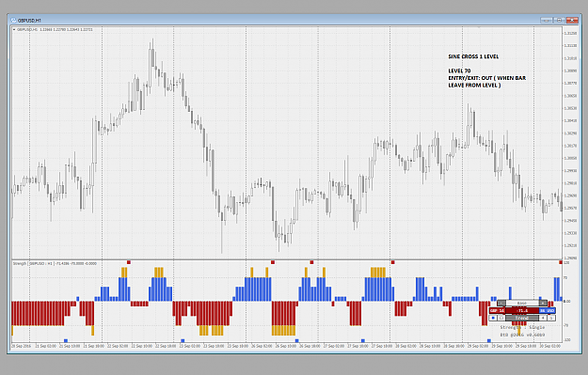This screenshot has width=588, height=375.
Task: Click the '4' button right of Trend
Action: pos(543,318)
